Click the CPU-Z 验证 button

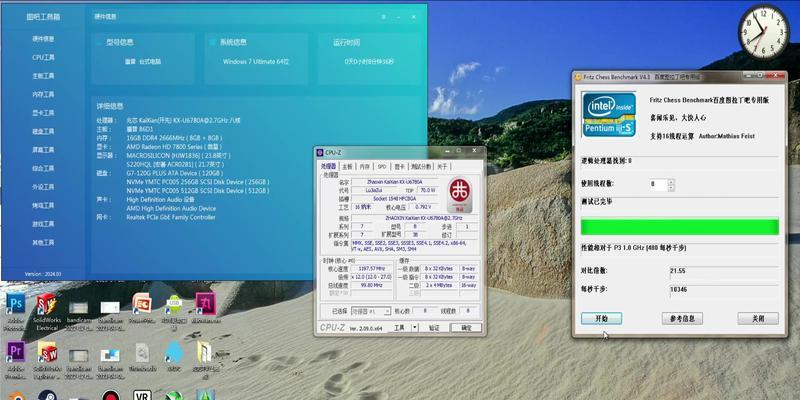point(434,328)
